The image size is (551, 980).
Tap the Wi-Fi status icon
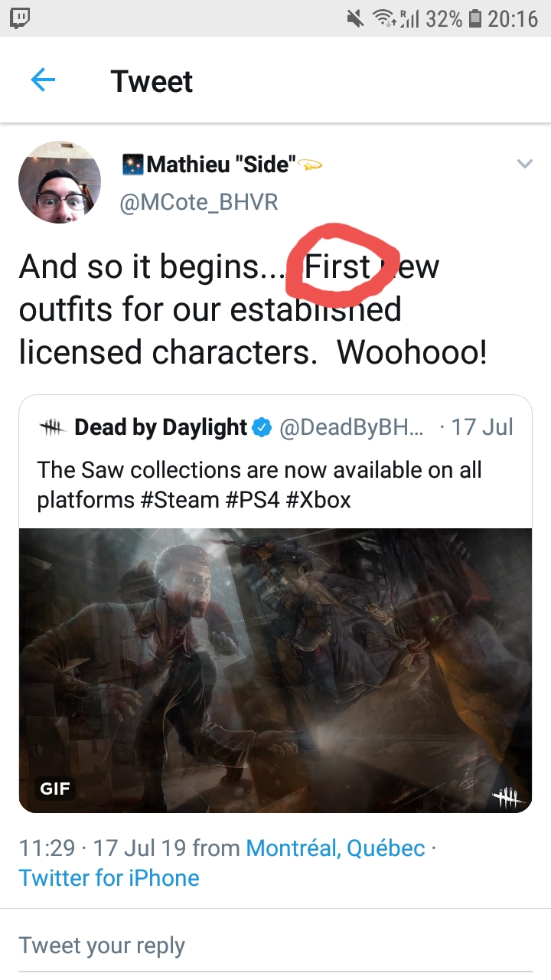(x=384, y=18)
